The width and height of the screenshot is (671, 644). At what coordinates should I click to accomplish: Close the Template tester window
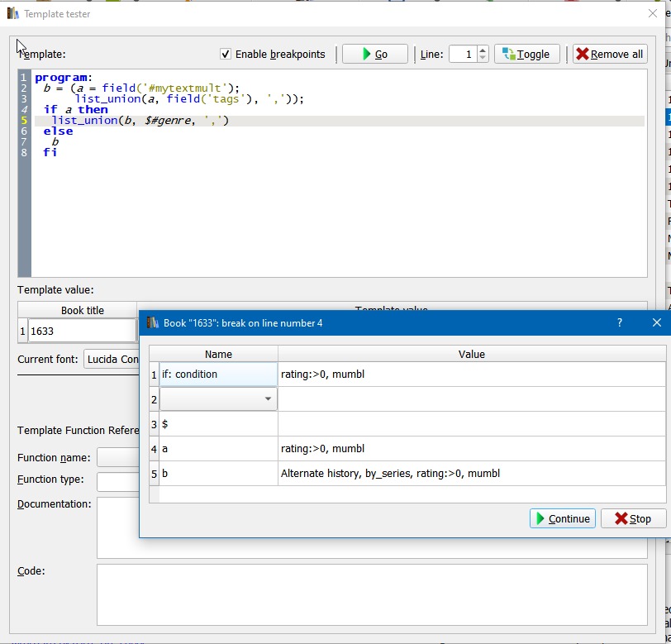pyautogui.click(x=653, y=13)
